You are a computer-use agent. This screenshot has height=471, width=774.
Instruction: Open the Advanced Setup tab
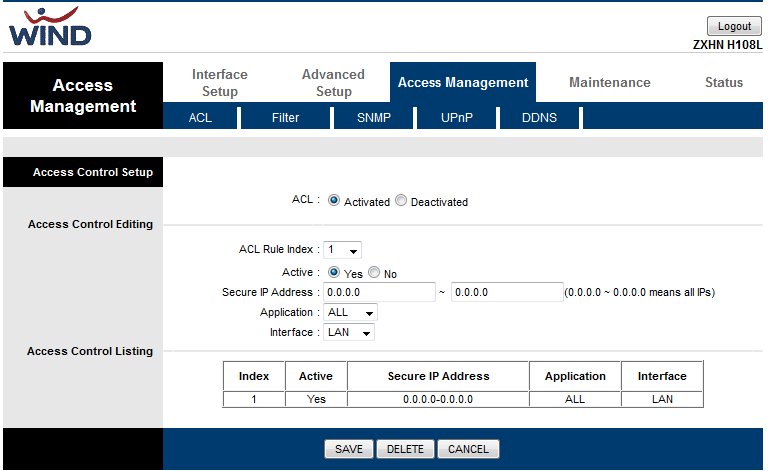[334, 82]
